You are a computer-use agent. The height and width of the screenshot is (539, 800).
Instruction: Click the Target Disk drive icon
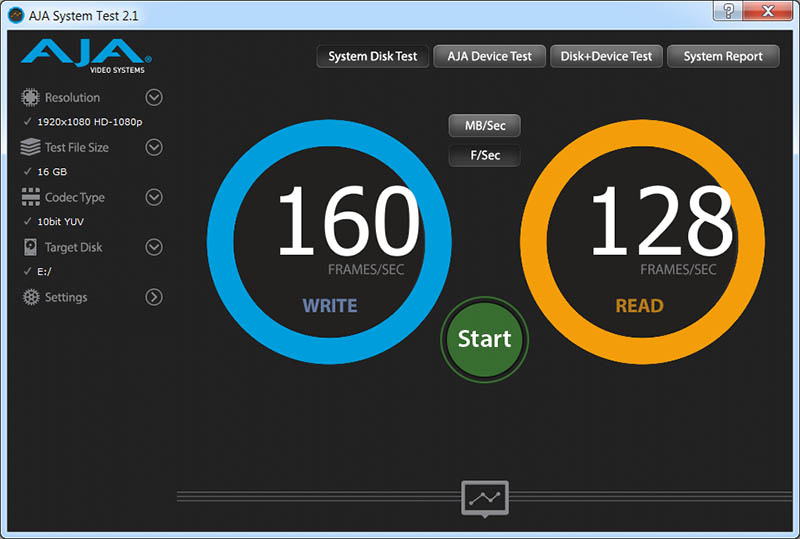[x=30, y=247]
